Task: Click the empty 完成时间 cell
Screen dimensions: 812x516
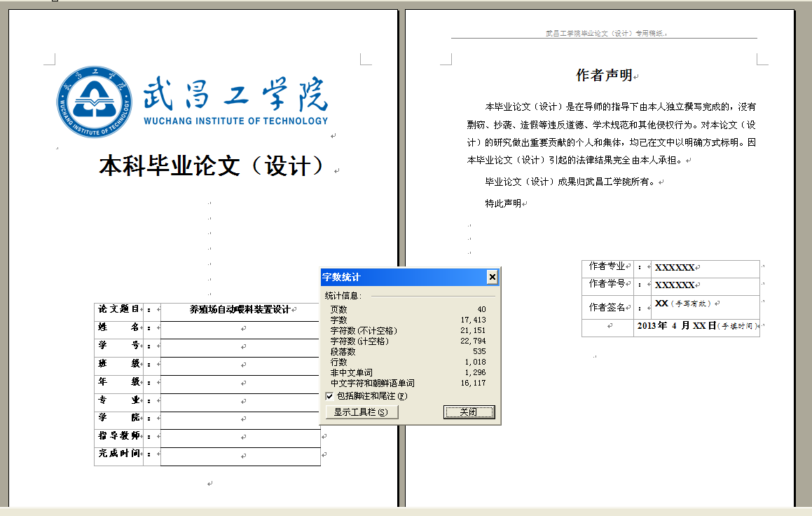Action: click(x=240, y=456)
